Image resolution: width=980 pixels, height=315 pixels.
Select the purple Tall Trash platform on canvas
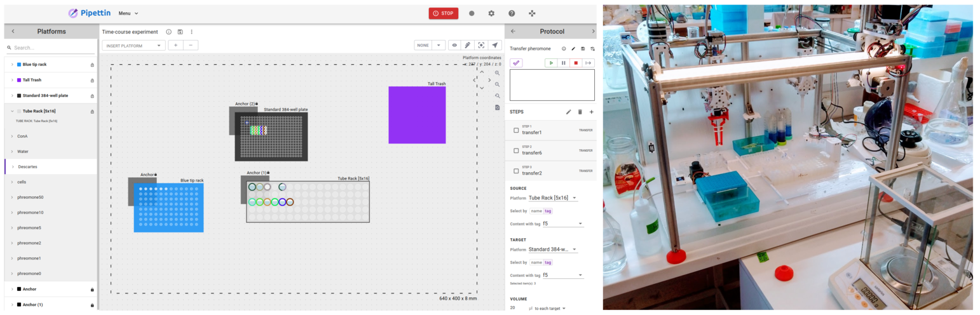tap(417, 115)
